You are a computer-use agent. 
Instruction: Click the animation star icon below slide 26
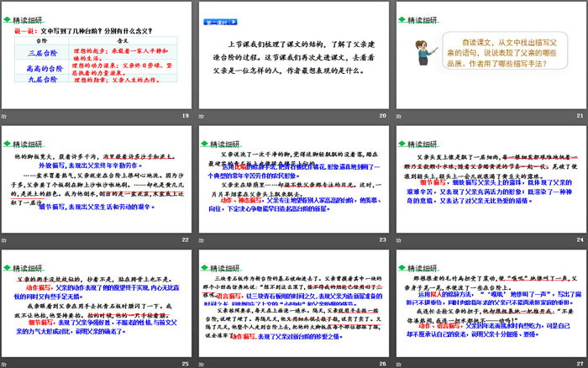202,363
